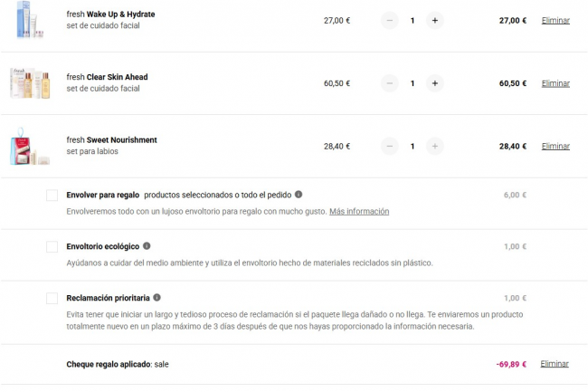Delete Sweet Nourishment with Eliminar link
Viewport: 588px width, 392px height.
tap(555, 146)
